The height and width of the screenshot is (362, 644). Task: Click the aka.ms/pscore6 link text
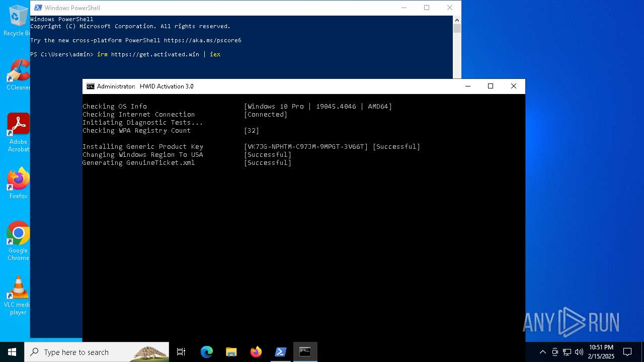pos(202,40)
